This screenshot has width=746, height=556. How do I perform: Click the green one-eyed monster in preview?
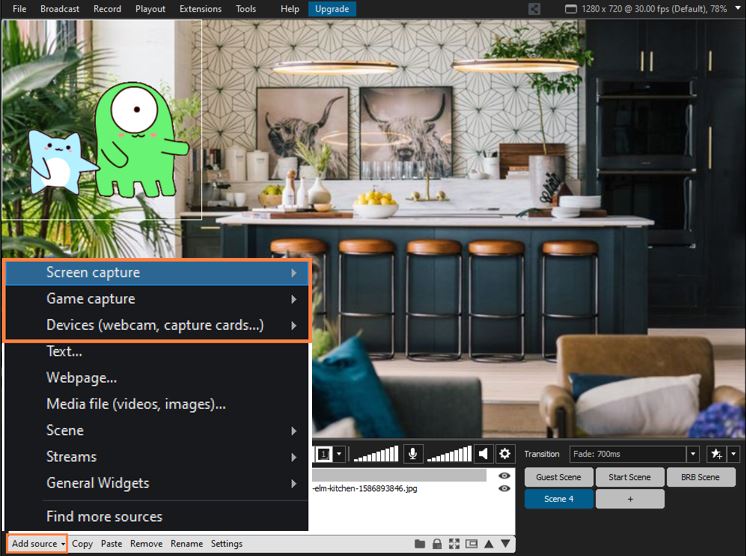tap(137, 140)
